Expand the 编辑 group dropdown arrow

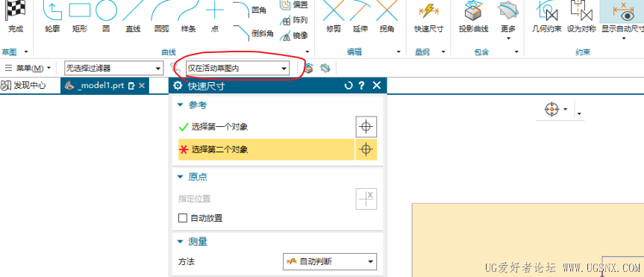398,52
